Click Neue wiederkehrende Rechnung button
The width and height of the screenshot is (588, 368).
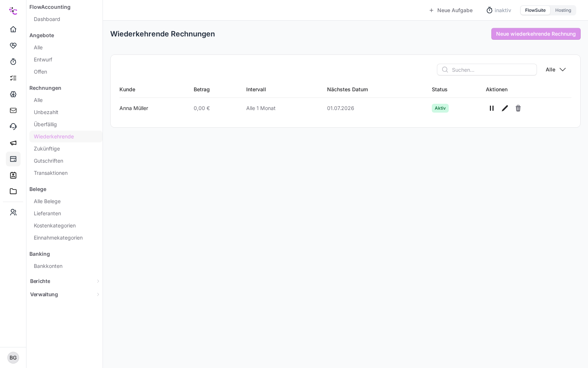point(536,34)
